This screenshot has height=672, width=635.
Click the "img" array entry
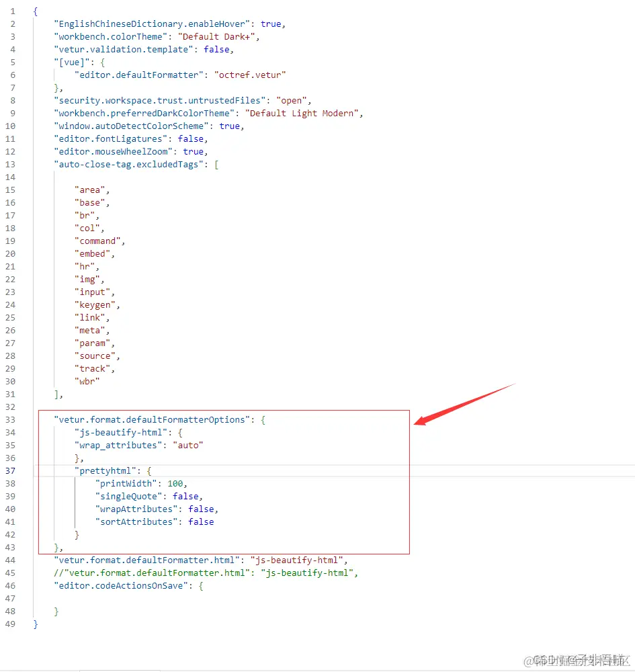(87, 280)
